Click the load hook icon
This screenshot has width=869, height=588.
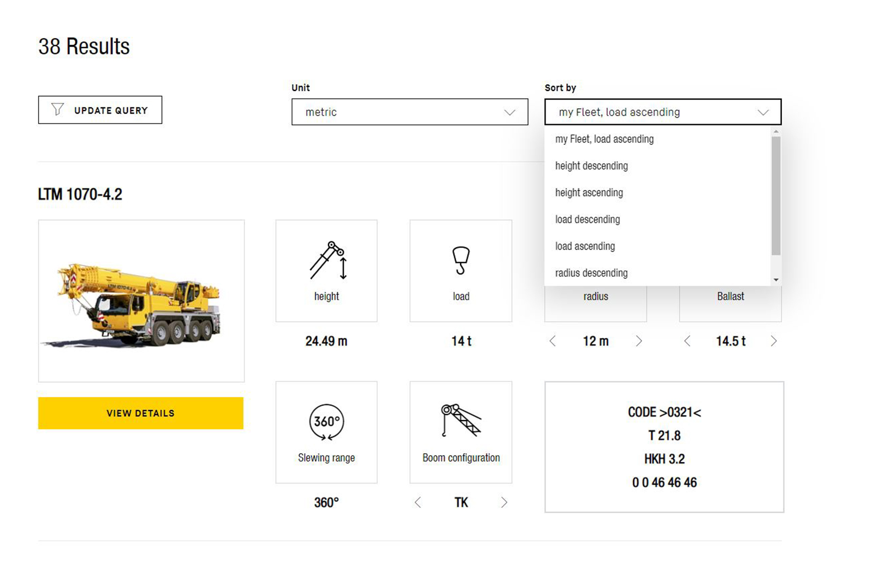click(461, 261)
